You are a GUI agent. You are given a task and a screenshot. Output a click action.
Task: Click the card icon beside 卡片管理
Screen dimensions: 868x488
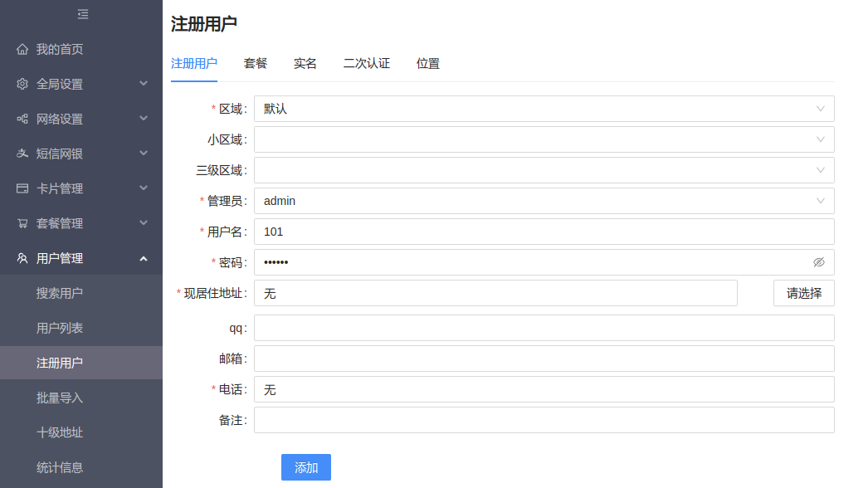point(22,188)
